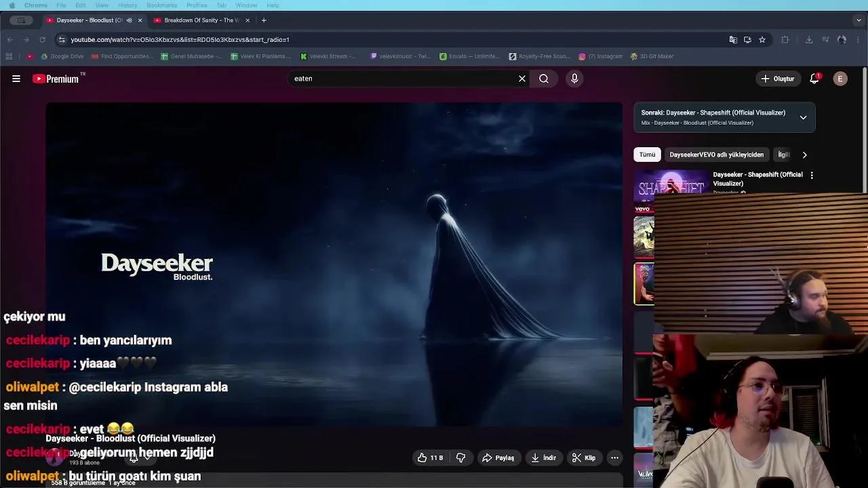Open Dayseeker - Shapeshift recommended video title

757,179
